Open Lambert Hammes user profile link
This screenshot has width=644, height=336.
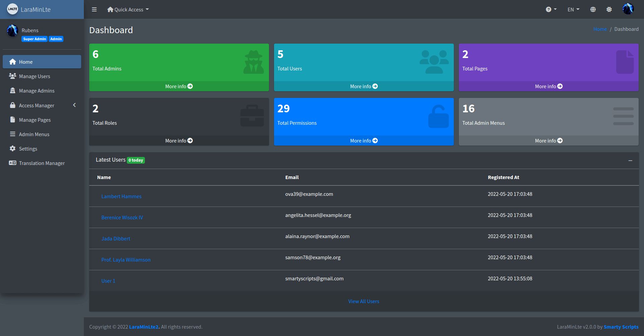(121, 197)
